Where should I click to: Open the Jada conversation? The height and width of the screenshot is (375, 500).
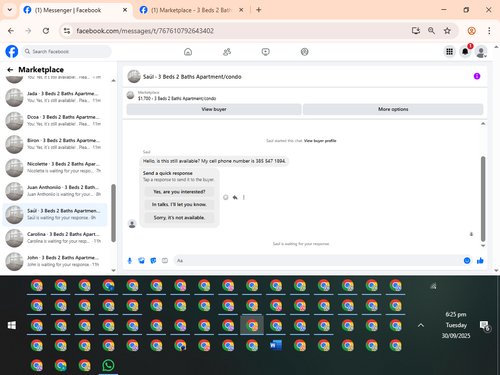(55, 97)
